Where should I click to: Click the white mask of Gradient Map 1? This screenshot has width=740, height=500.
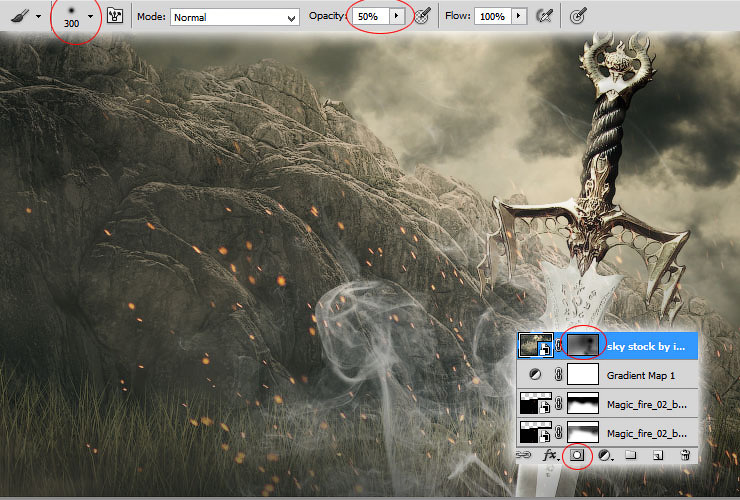pyautogui.click(x=583, y=374)
